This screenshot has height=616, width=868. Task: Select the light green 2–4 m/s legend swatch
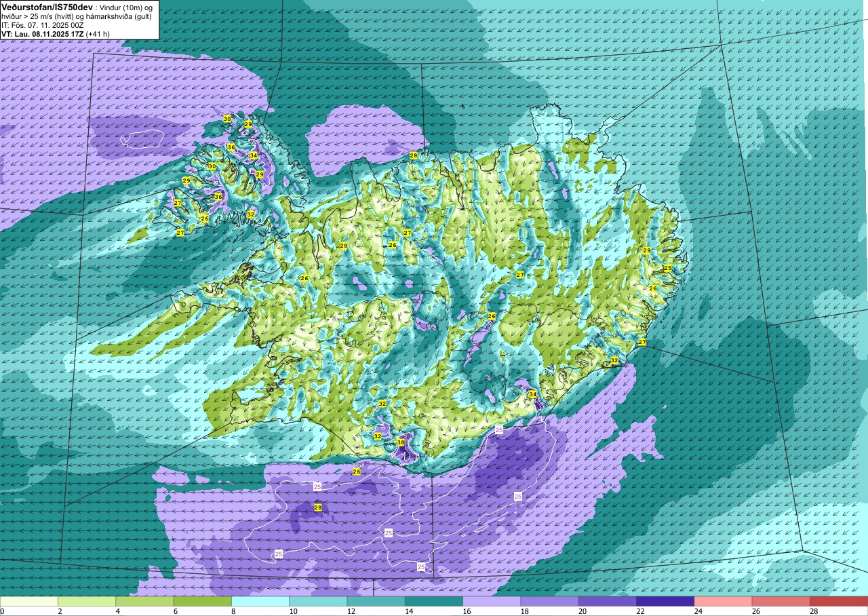87,601
